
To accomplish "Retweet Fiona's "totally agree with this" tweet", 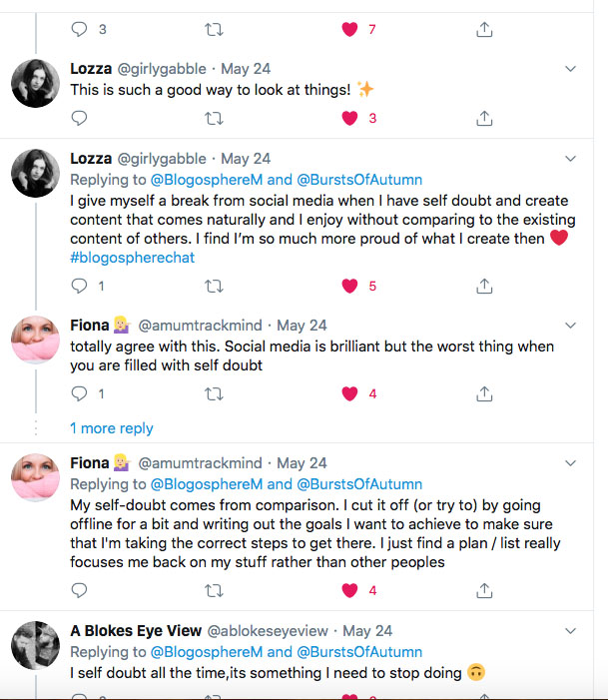I will [x=213, y=393].
